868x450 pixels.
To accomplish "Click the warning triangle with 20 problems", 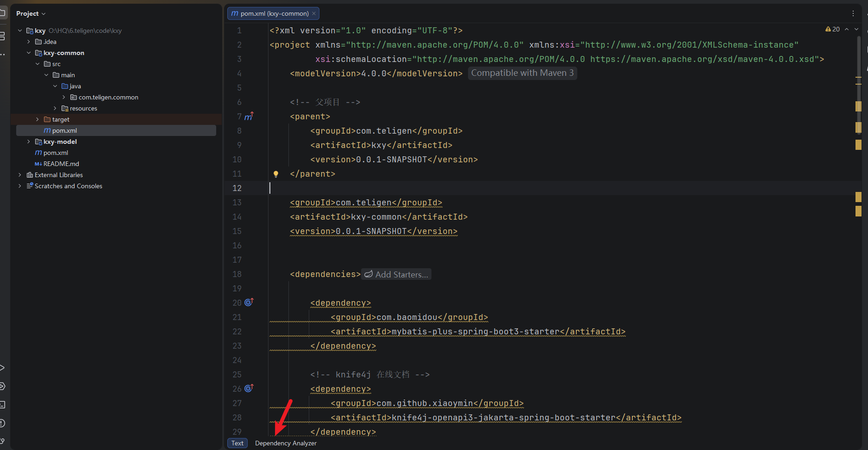I will pos(832,29).
